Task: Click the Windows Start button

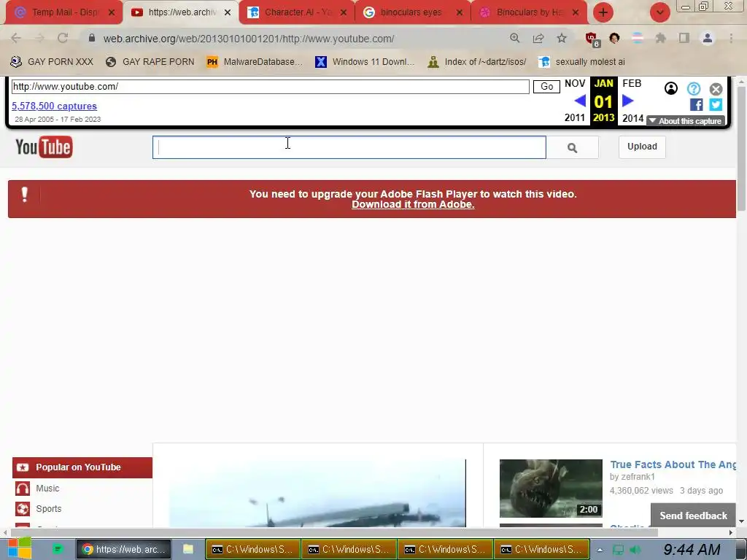Action: point(20,548)
